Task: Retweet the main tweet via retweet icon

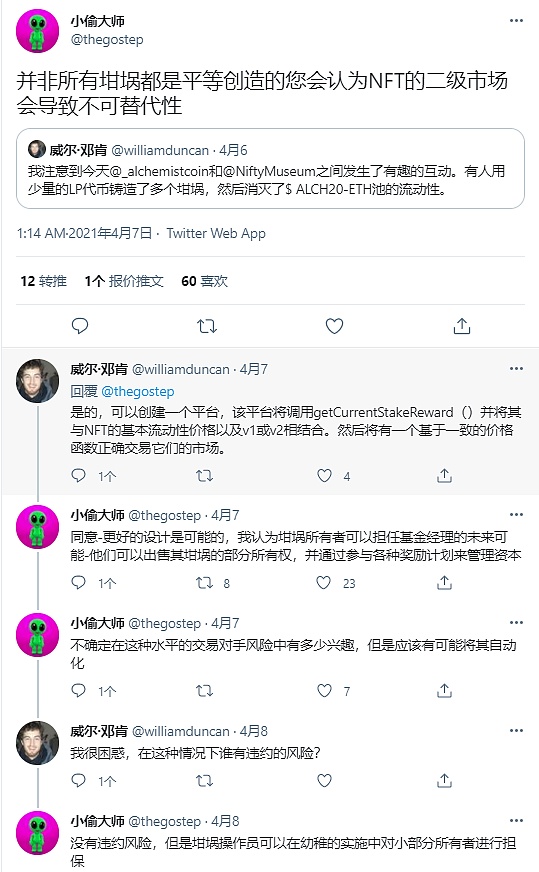Action: tap(207, 326)
